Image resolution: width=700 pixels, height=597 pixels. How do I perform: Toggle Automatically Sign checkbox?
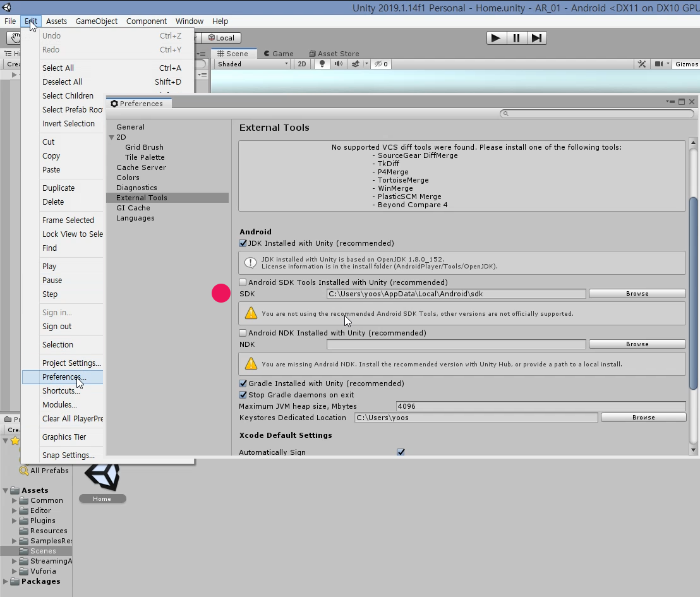coord(401,452)
